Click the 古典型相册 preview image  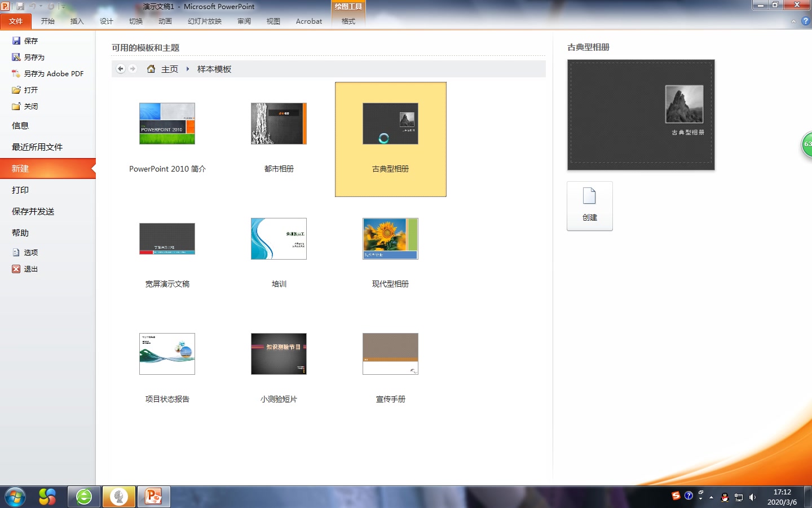641,115
